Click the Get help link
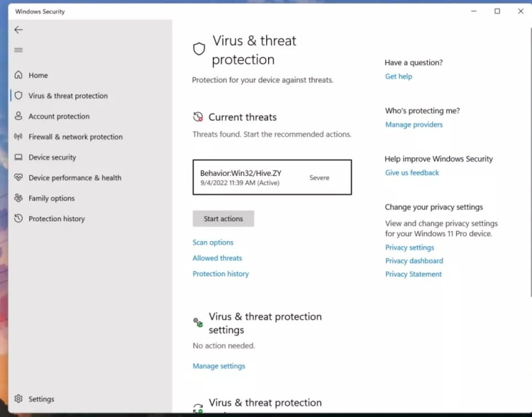The width and height of the screenshot is (532, 417). pos(398,77)
